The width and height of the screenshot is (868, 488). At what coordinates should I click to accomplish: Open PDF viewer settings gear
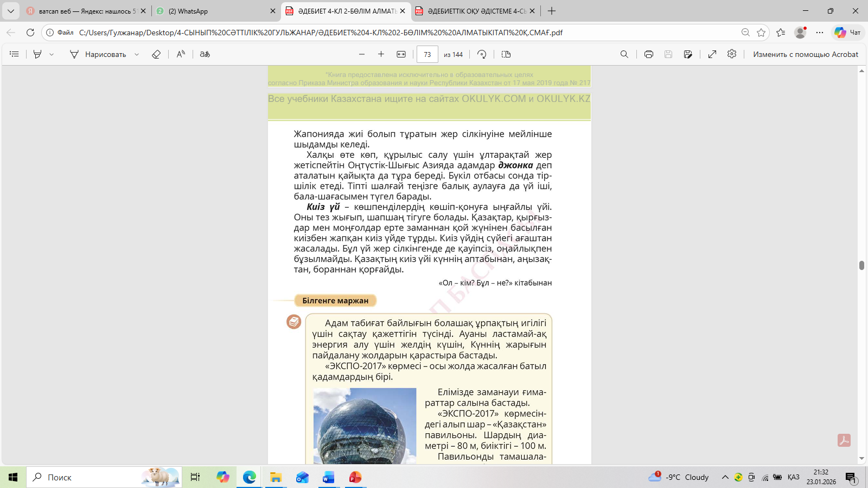pyautogui.click(x=732, y=54)
